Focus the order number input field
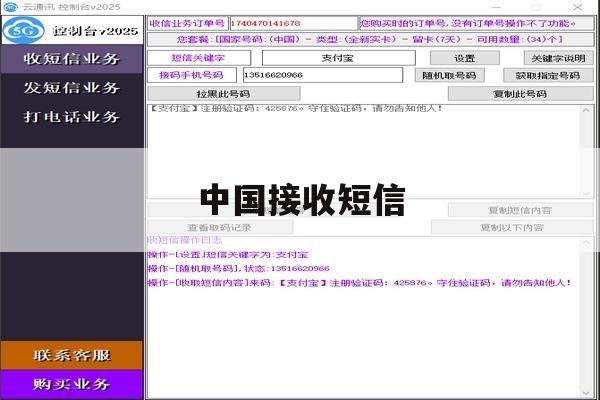600x400 pixels. [x=293, y=23]
